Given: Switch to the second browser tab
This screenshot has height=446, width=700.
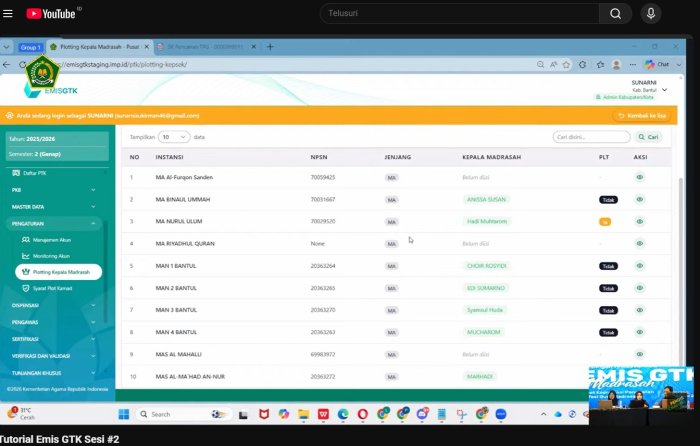Looking at the screenshot, I should [x=205, y=47].
